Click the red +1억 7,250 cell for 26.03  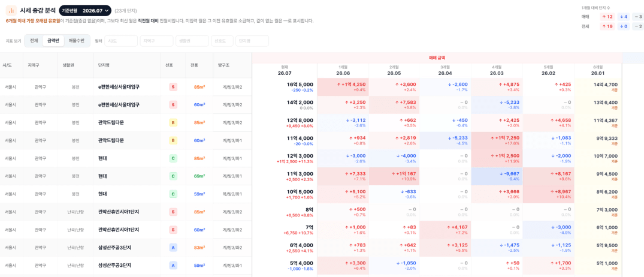(x=497, y=140)
